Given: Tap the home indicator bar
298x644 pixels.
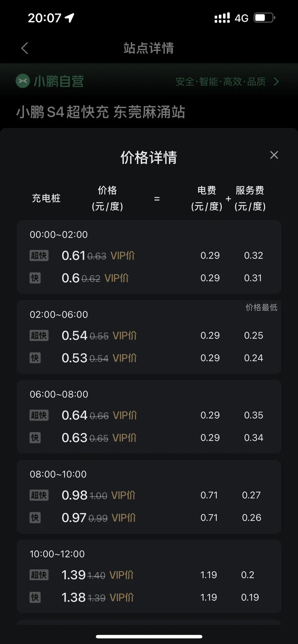Looking at the screenshot, I should pyautogui.click(x=149, y=637).
